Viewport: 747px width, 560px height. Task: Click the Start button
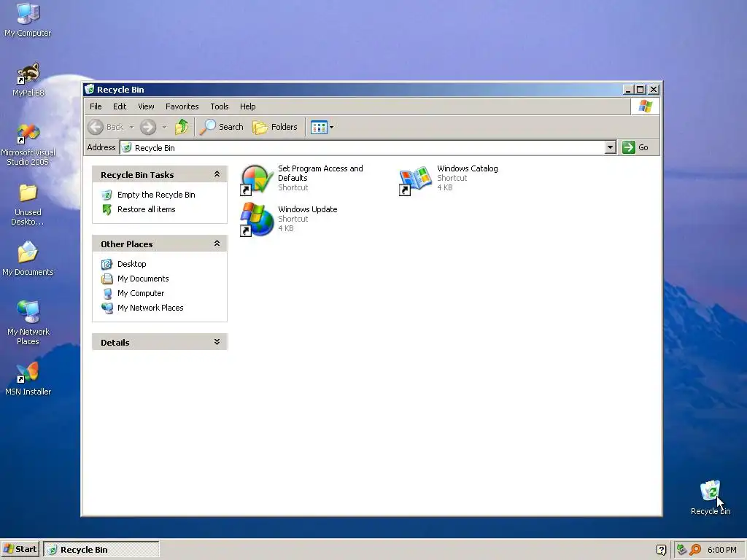[20, 549]
